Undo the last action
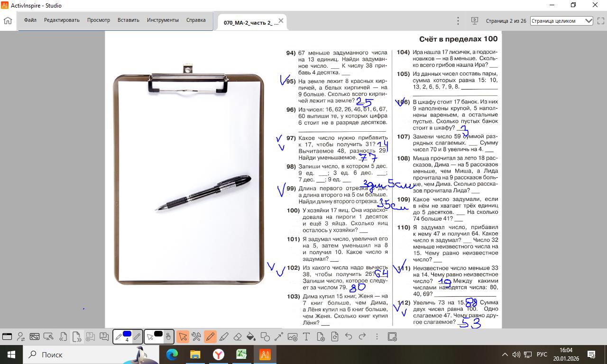Image resolution: width=607 pixels, height=364 pixels. (349, 337)
